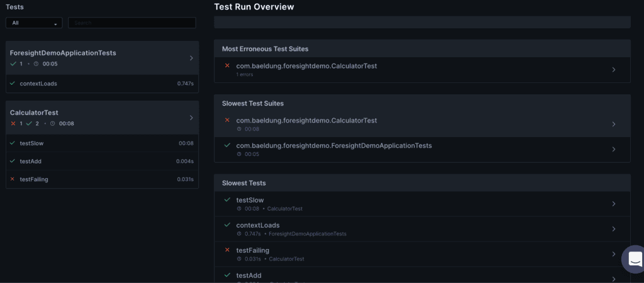The width and height of the screenshot is (644, 283).
Task: Expand ForesightDemoApplicationTests suite chevron in Tests panel
Action: 191,58
